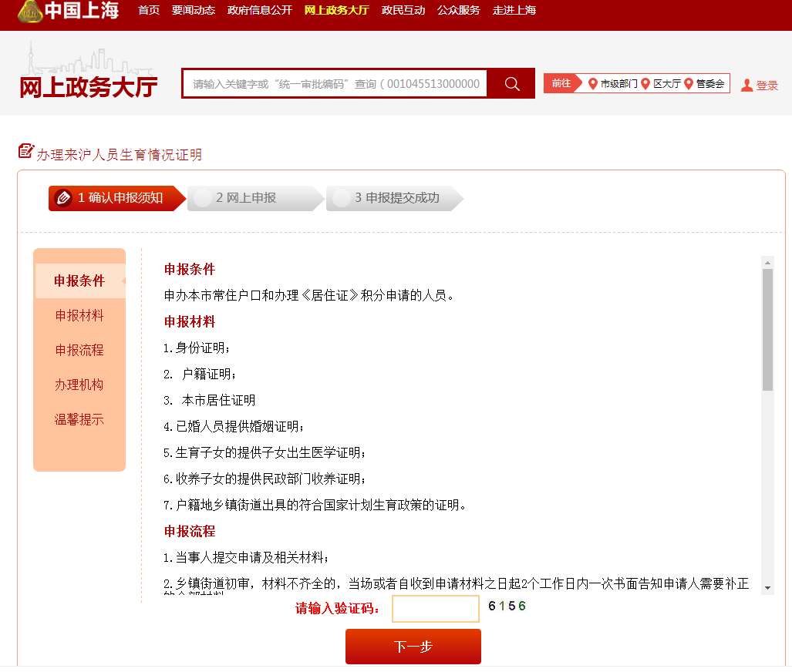Open 走进上海 navigation item
Viewport: 792px width, 672px height.
(x=514, y=11)
